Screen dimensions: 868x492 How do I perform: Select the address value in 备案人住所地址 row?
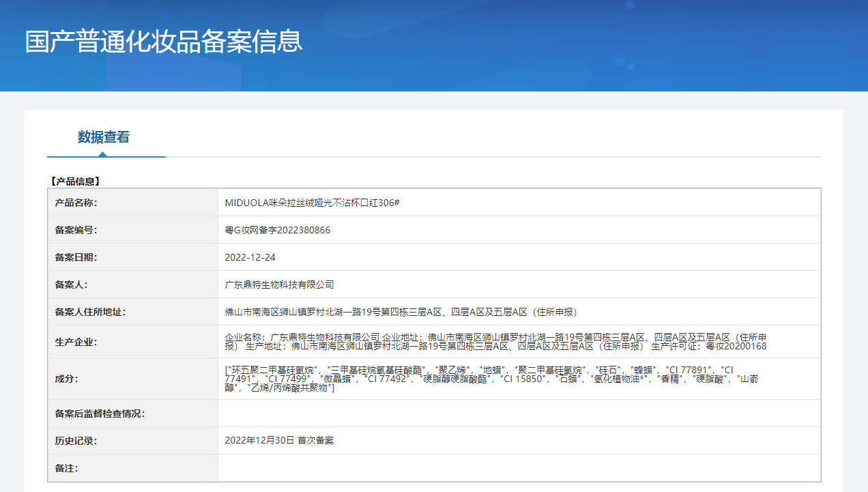[401, 312]
